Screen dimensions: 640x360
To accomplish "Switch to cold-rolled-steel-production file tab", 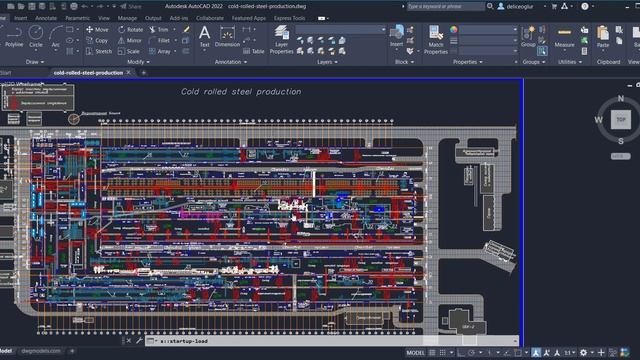I will (x=88, y=73).
